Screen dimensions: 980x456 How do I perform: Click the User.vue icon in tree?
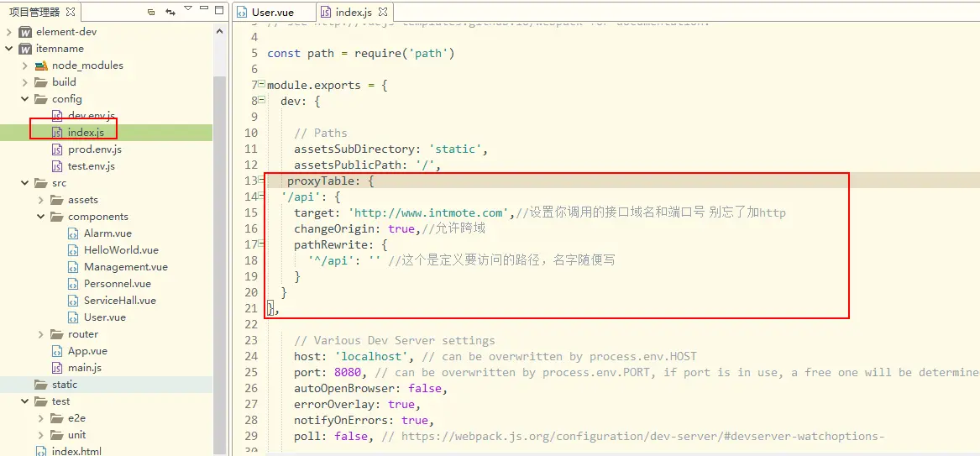point(73,318)
